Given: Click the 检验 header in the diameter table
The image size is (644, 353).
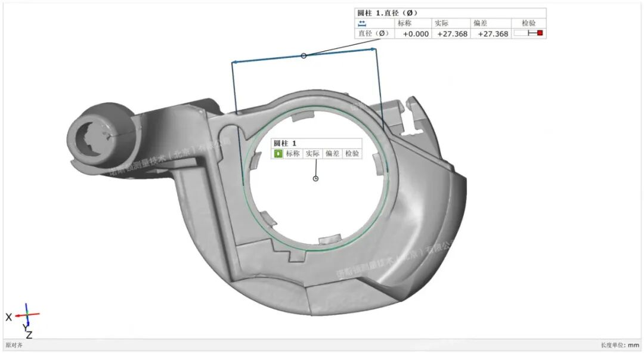Looking at the screenshot, I should click(x=528, y=23).
